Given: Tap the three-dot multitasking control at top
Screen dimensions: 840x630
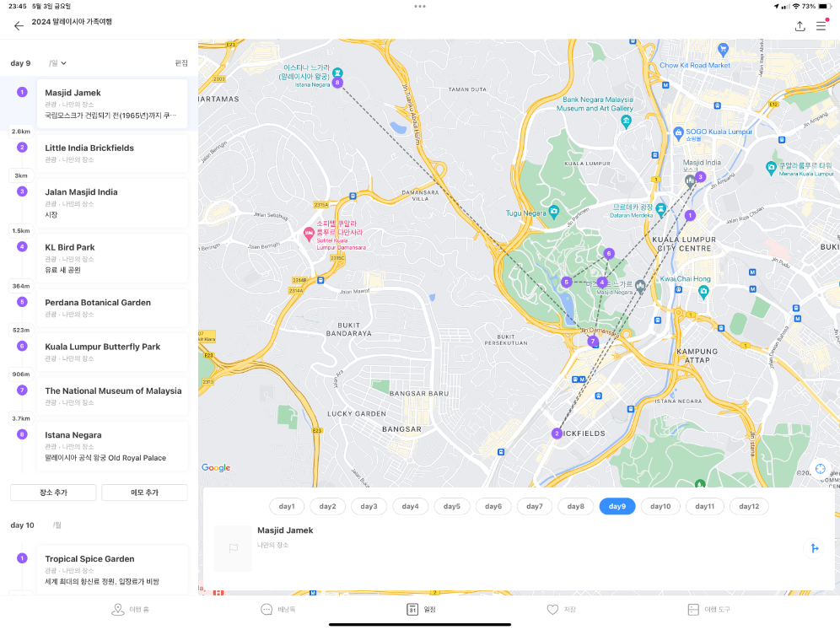Looking at the screenshot, I should click(x=420, y=7).
